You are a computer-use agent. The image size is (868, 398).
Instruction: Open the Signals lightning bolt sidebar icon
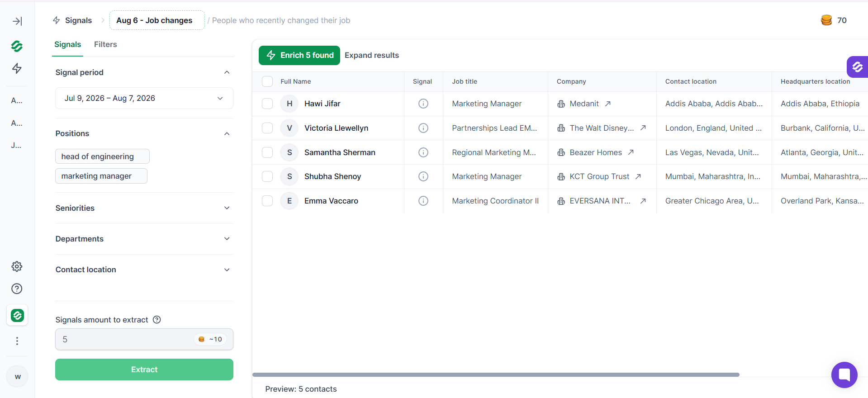[17, 68]
